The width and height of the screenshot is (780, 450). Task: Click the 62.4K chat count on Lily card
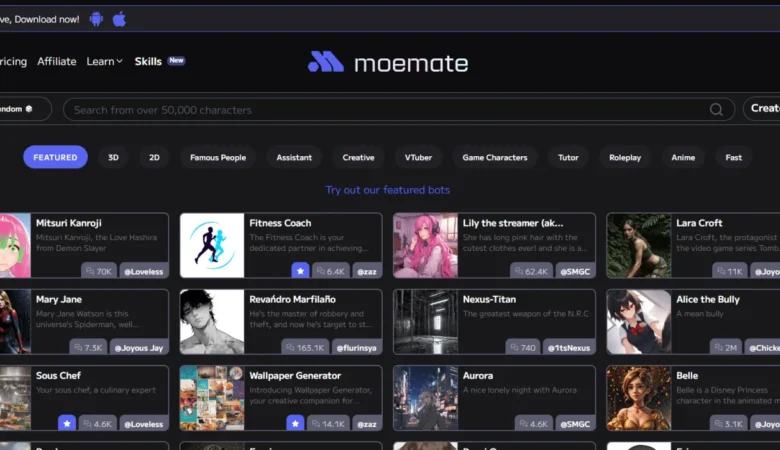click(531, 271)
